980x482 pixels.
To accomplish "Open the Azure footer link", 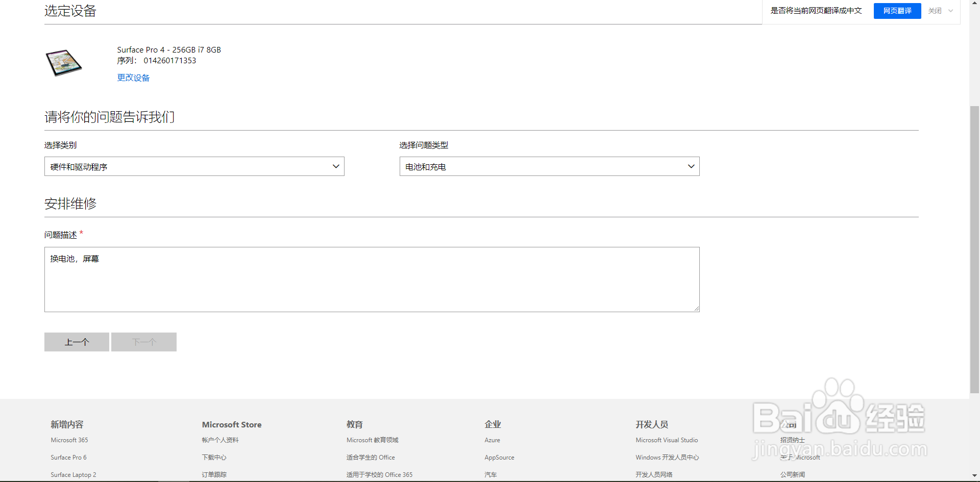I will coord(492,440).
